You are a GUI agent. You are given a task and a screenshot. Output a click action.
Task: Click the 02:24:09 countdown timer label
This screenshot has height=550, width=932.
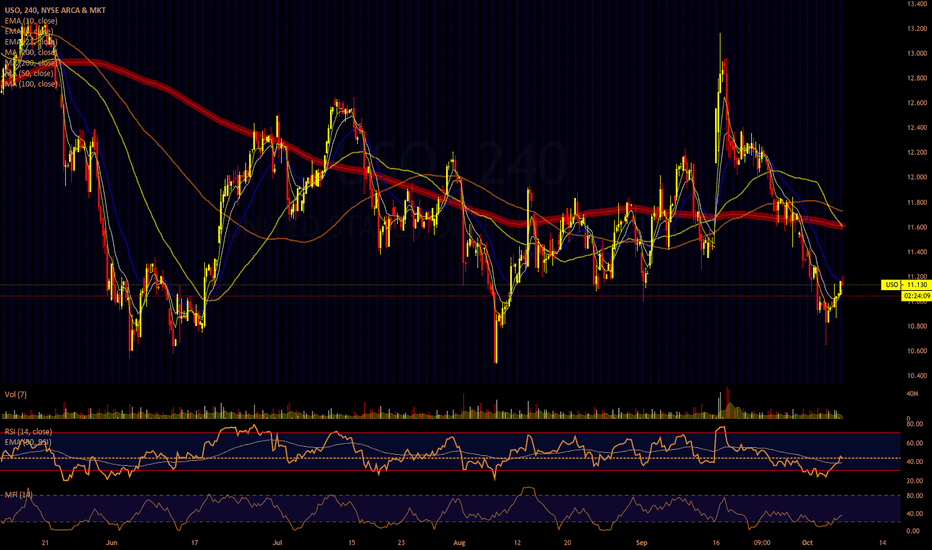[916, 296]
